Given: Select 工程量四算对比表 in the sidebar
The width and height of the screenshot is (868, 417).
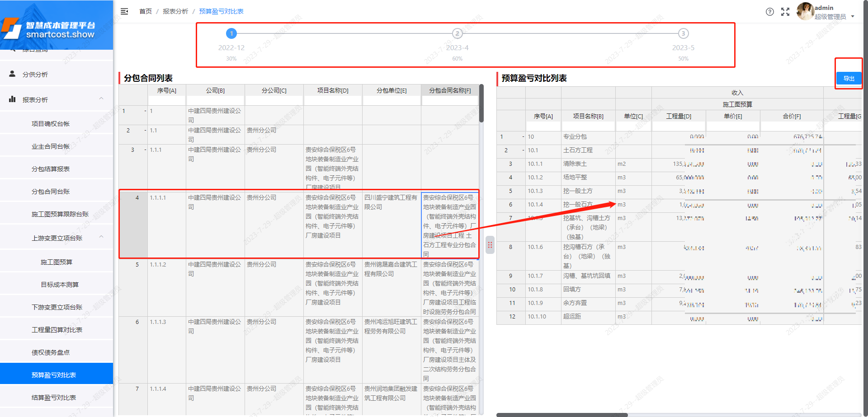Looking at the screenshot, I should (57, 329).
